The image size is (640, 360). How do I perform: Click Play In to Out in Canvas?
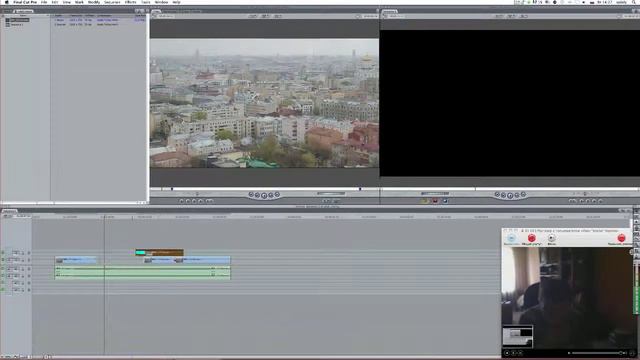[503, 195]
